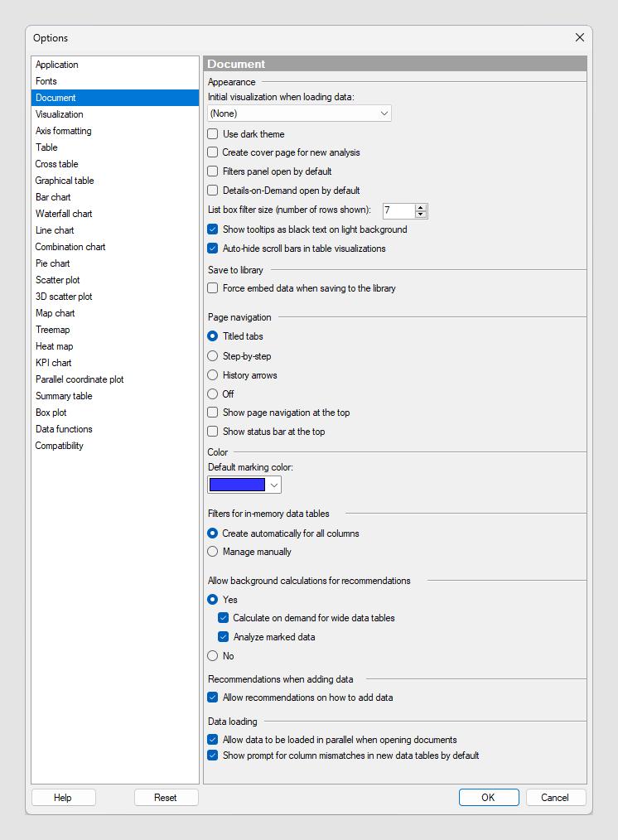The height and width of the screenshot is (840, 618).
Task: Select Scatter plot in the category list
Action: (x=58, y=280)
